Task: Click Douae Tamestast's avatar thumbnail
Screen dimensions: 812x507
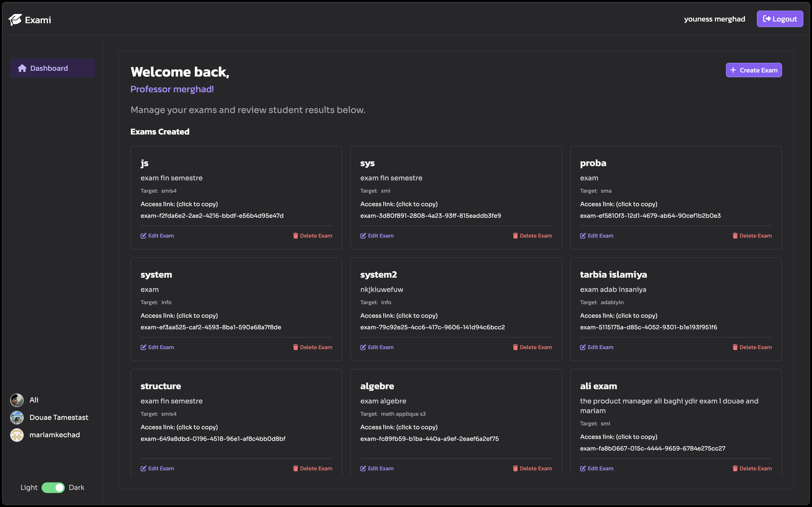Action: point(16,417)
